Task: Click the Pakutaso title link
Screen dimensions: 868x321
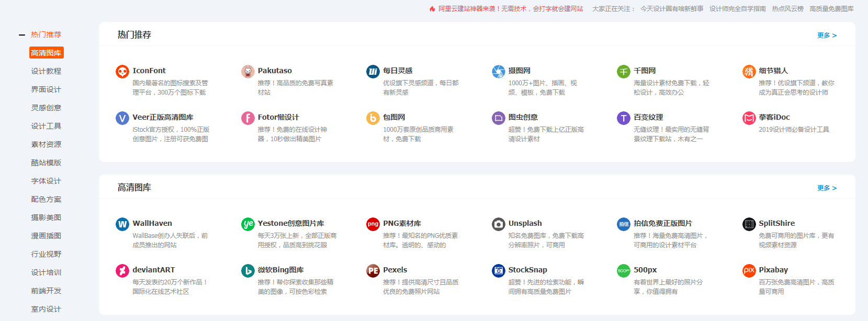Action: (275, 71)
